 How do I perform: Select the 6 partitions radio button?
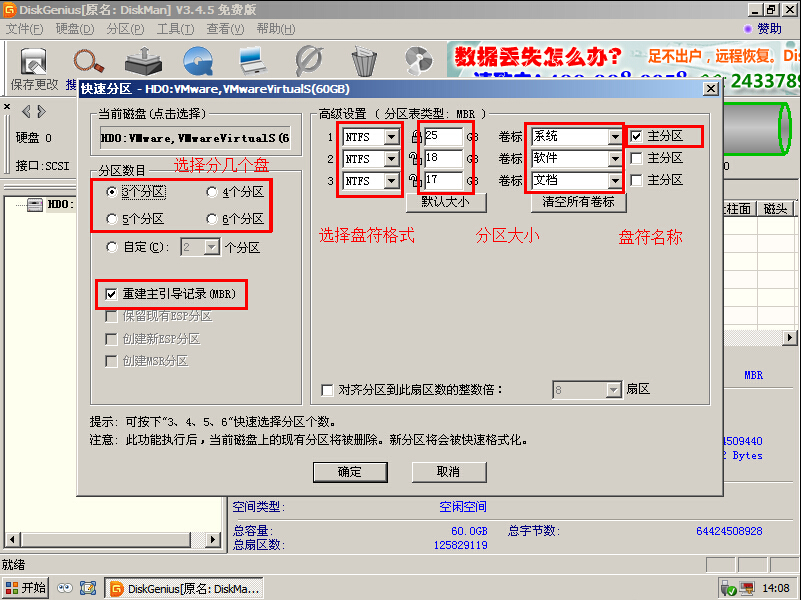tap(211, 219)
